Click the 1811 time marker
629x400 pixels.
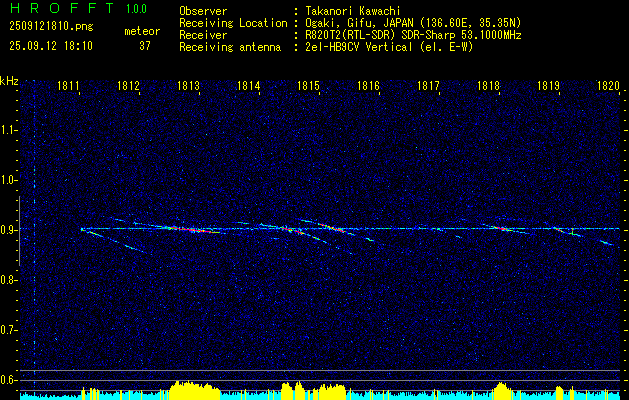pyautogui.click(x=68, y=85)
